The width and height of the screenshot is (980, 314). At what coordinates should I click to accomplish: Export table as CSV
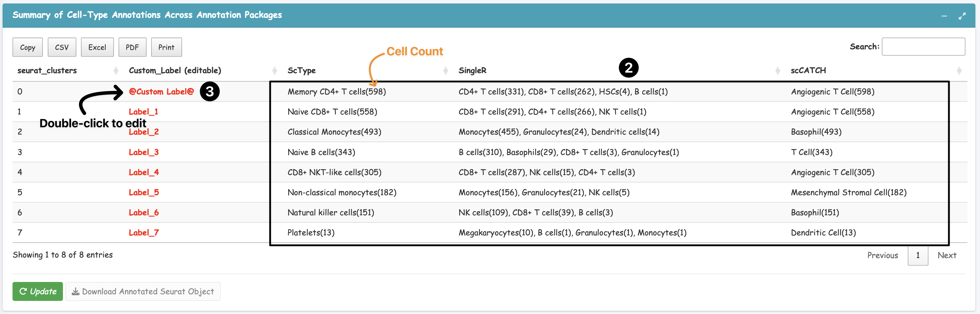pos(62,47)
